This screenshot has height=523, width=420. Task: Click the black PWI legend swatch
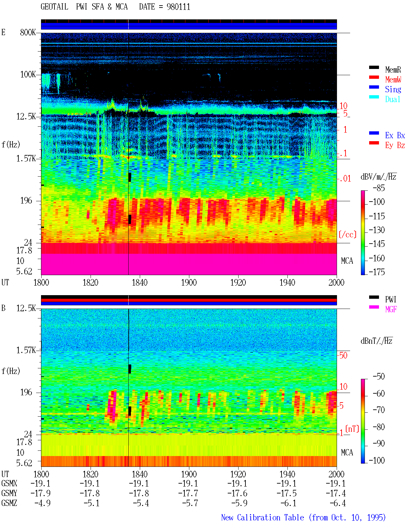click(x=374, y=297)
